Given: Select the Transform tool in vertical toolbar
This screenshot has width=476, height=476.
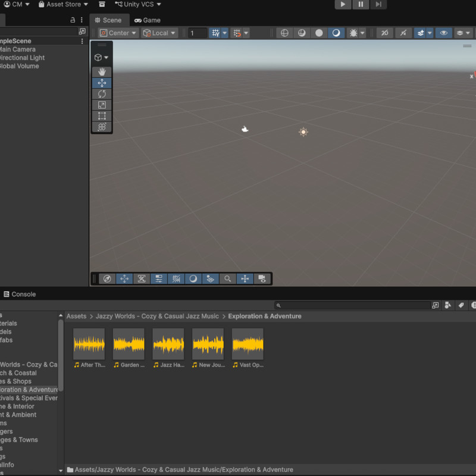Looking at the screenshot, I should tap(102, 127).
